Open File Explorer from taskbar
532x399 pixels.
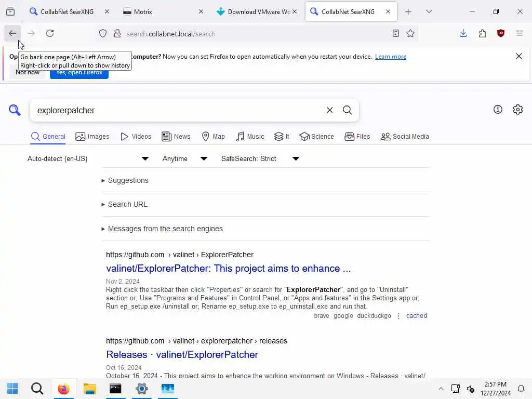(x=89, y=389)
